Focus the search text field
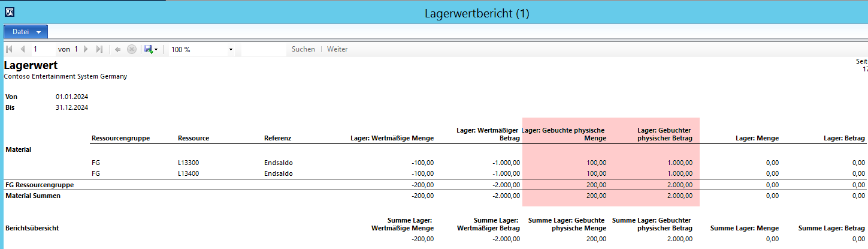The image size is (868, 249). [264, 49]
